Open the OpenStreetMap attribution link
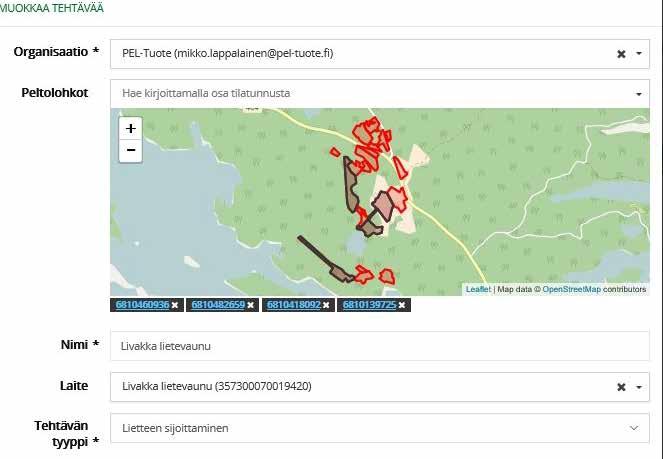Screen dimensions: 663x459 [572, 289]
